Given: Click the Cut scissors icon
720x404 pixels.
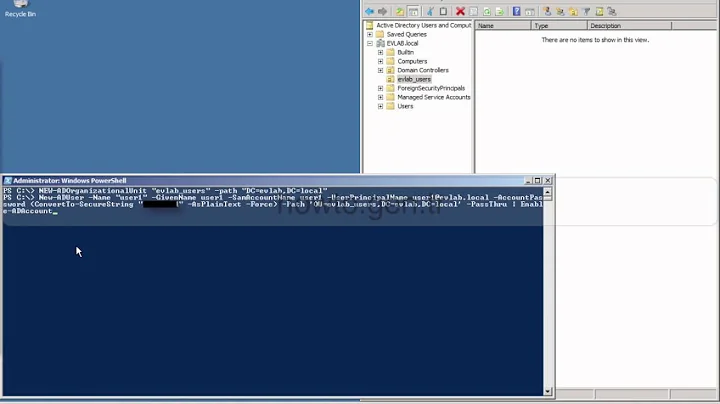Looking at the screenshot, I should (430, 11).
